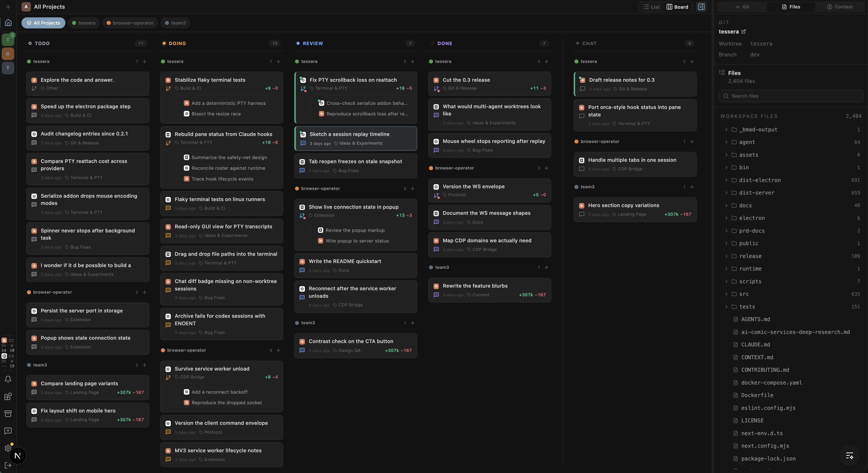Click the Search files field
Image resolution: width=868 pixels, height=473 pixels.
pos(791,96)
